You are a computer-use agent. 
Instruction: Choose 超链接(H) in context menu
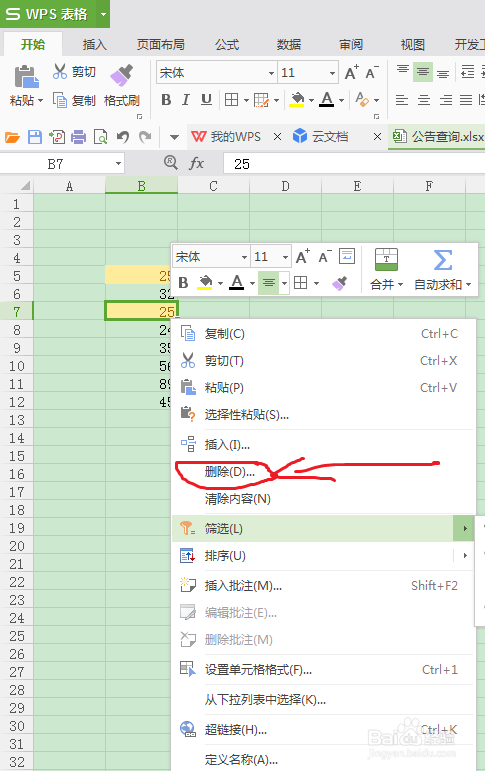coord(324,730)
